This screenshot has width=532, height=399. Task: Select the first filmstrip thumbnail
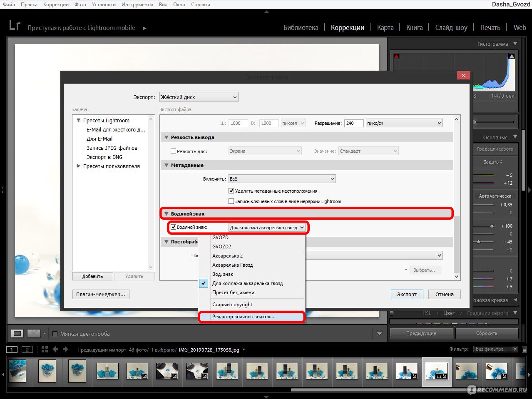tap(17, 370)
